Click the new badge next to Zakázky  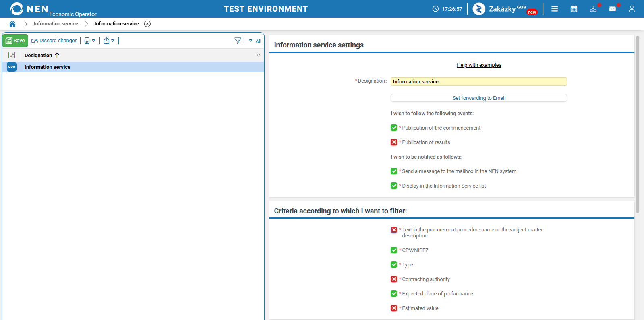coord(532,12)
